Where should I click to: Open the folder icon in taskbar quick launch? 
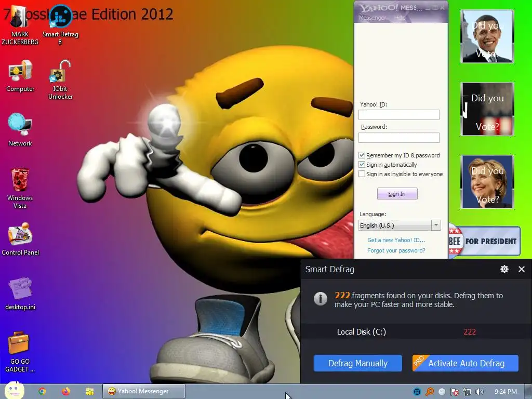89,391
